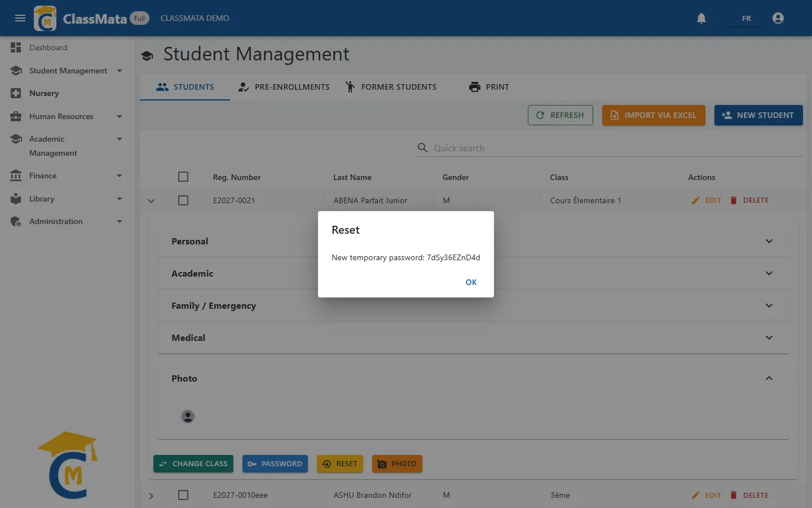Collapse the Photo section chevron
Viewport: 812px width, 508px height.
[769, 378]
